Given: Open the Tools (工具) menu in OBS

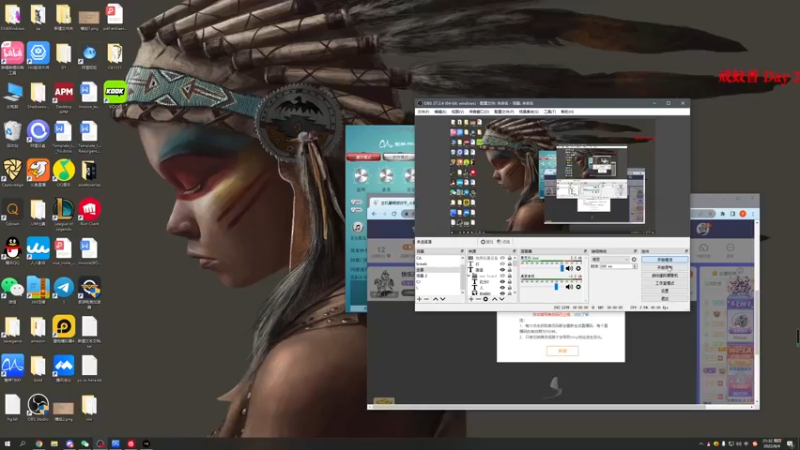Looking at the screenshot, I should [x=549, y=111].
